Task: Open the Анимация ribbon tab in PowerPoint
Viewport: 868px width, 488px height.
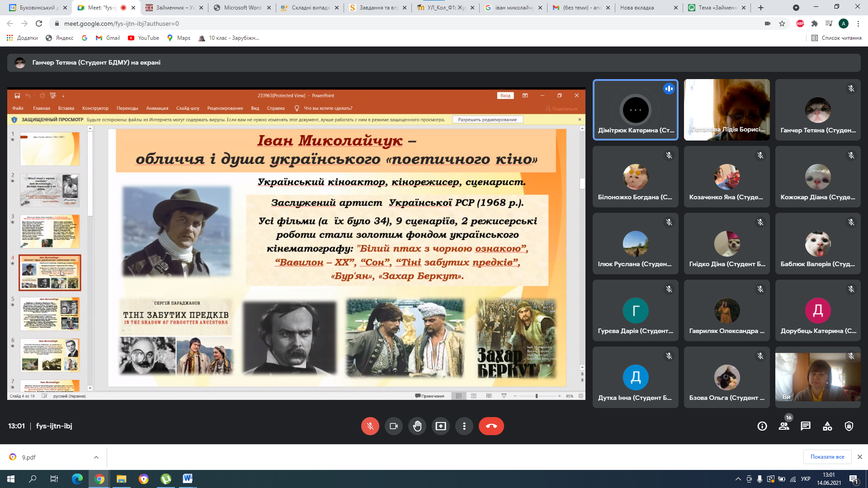Action: (157, 108)
